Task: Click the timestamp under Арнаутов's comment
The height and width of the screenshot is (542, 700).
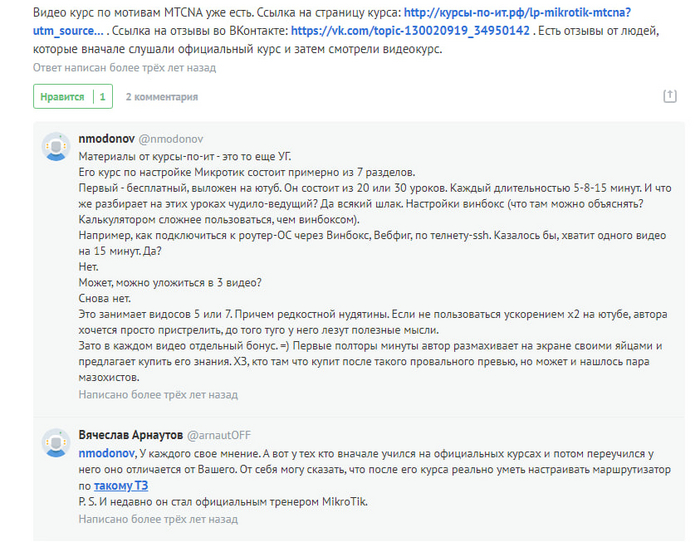Action: (157, 520)
